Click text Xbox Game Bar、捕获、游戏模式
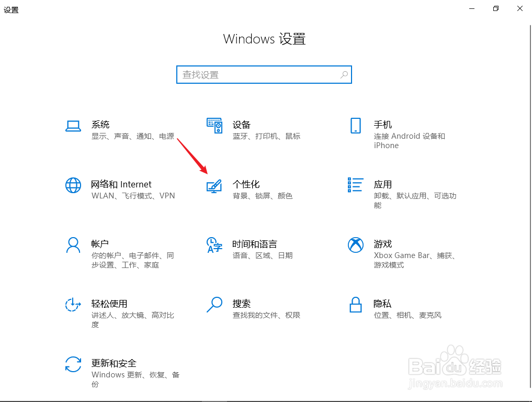This screenshot has height=402, width=532. point(414,260)
